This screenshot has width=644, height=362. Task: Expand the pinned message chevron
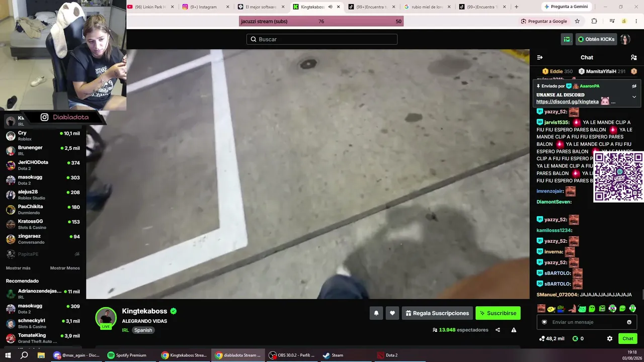[634, 97]
